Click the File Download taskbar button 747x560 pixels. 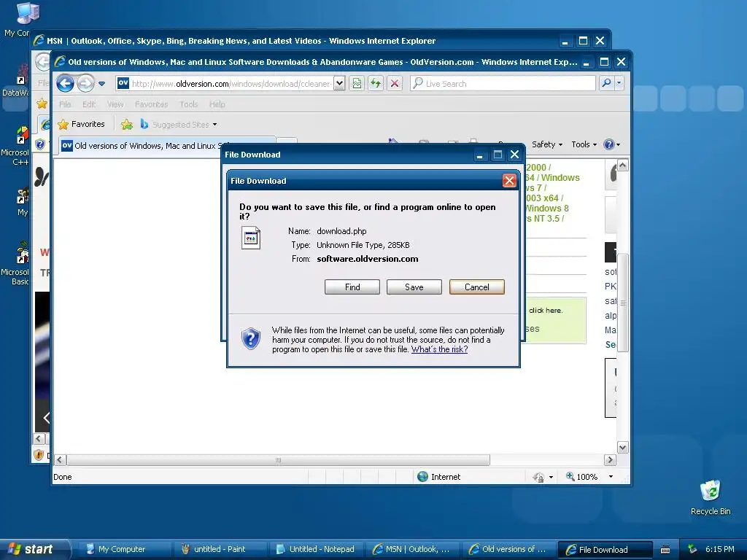[x=604, y=550]
